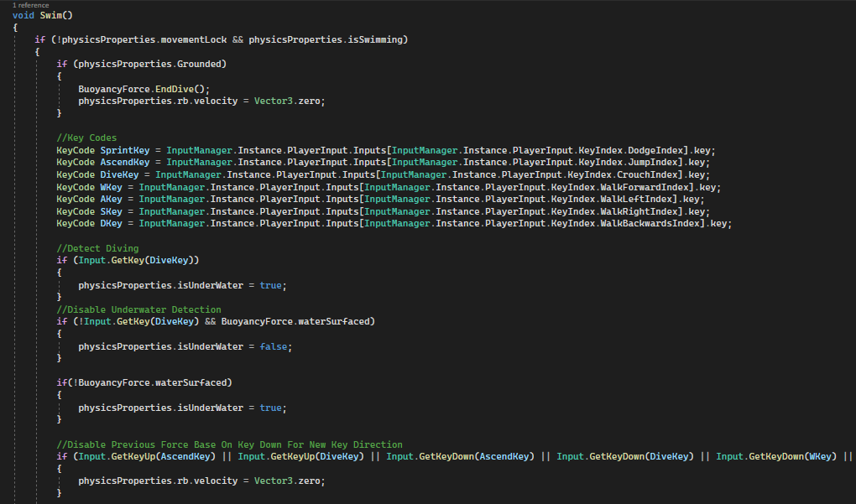Image resolution: width=856 pixels, height=504 pixels.
Task: Click the DiveKey name in its KeyCode declaration
Action: point(119,175)
